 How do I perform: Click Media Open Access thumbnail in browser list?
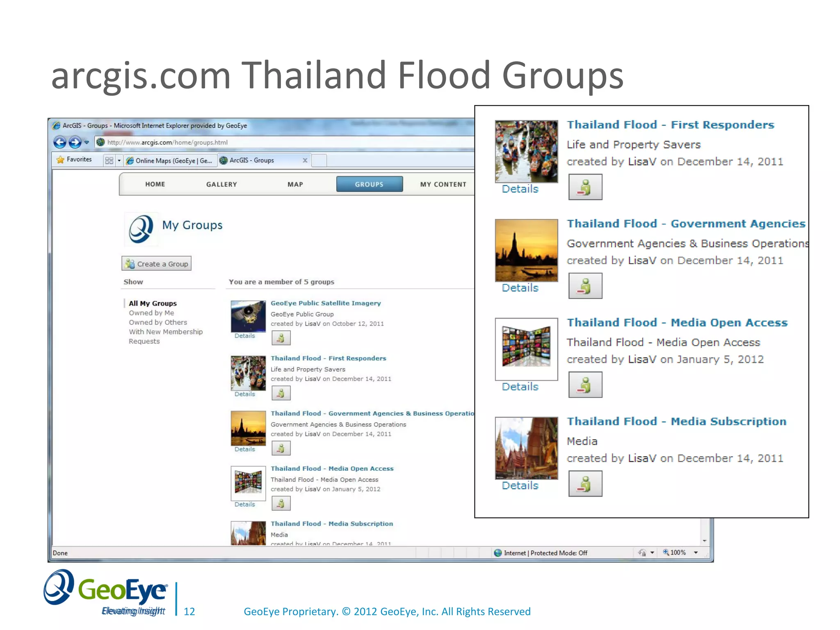248,483
